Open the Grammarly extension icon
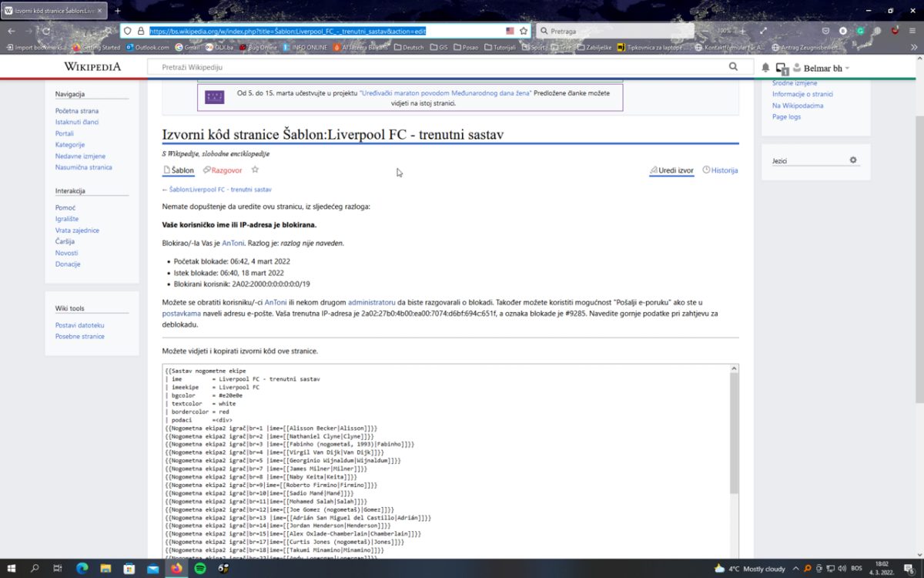 point(860,31)
